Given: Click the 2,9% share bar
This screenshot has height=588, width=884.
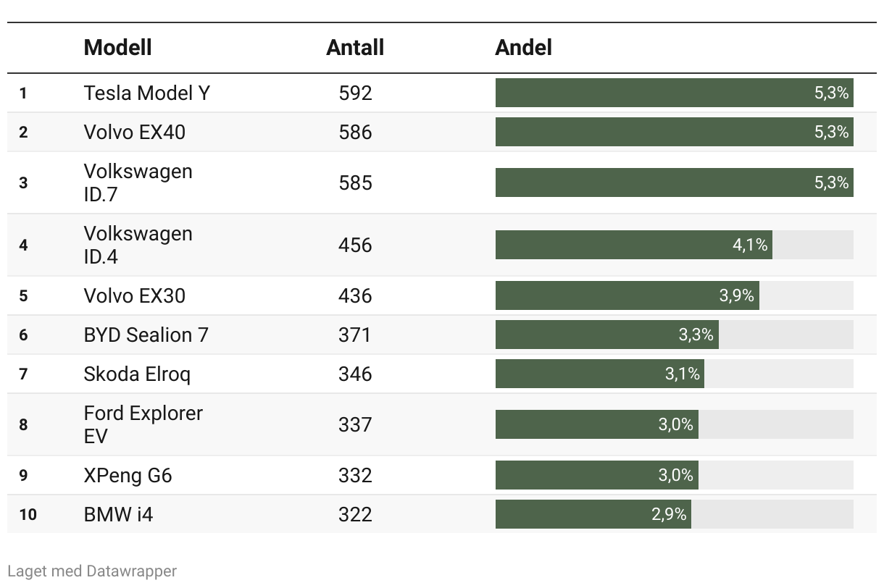Looking at the screenshot, I should (593, 514).
